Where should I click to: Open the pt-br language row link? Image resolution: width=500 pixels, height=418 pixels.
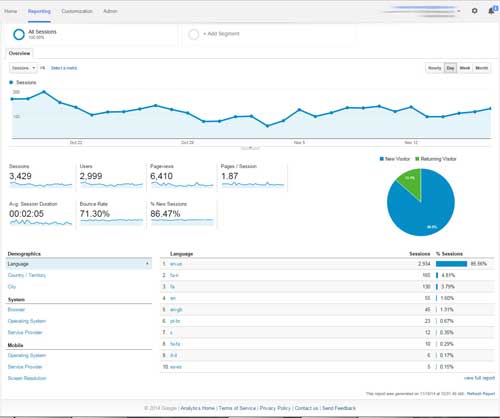point(175,321)
